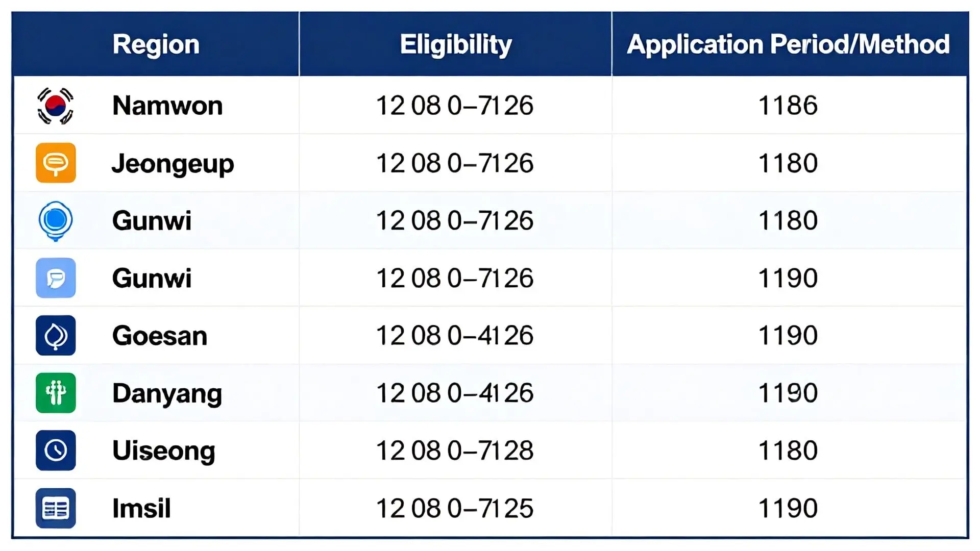Click the Eligibility column header
Image resolution: width=980 pixels, height=551 pixels.
pos(455,44)
